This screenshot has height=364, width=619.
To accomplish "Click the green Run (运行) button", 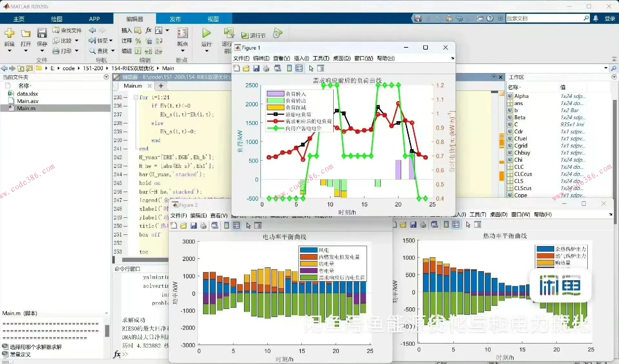I will 206,33.
